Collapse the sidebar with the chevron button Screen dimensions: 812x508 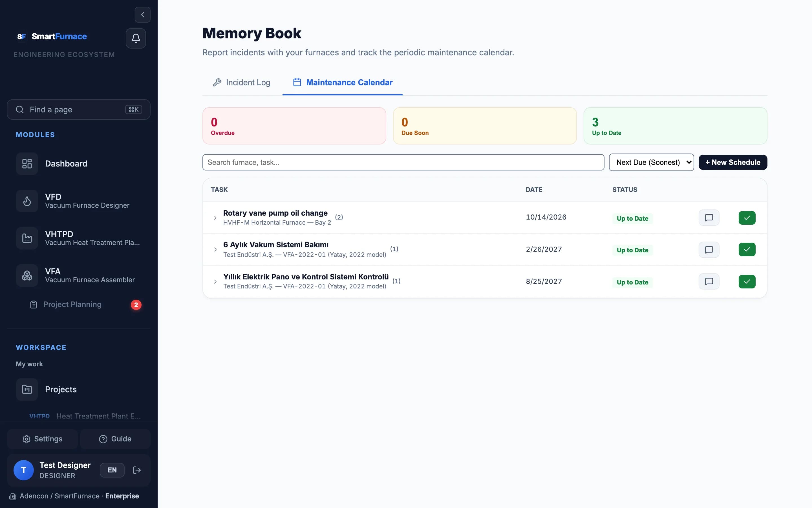coord(143,15)
